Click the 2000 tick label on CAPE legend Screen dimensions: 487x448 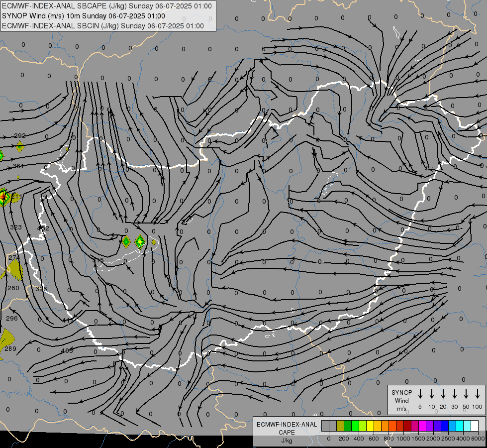point(433,439)
